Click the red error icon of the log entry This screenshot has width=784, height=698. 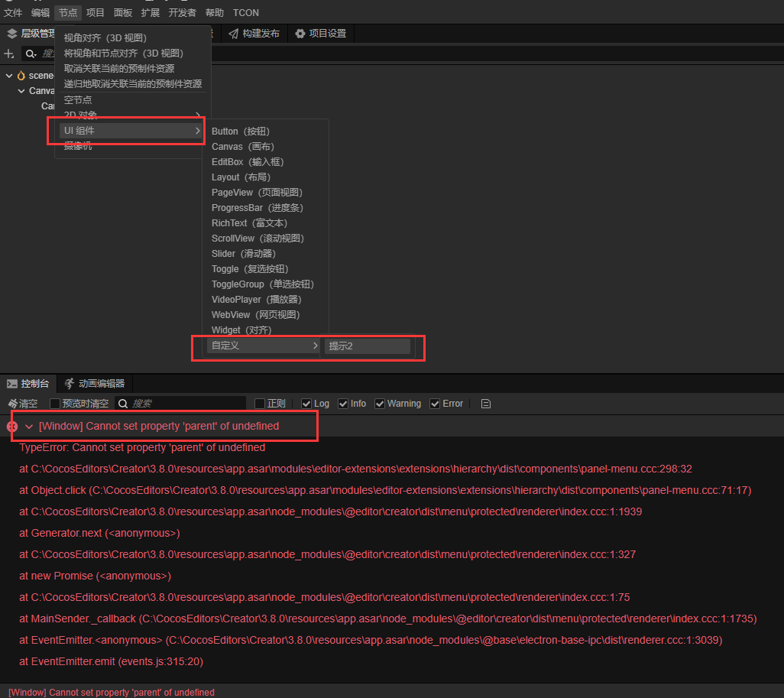12,427
